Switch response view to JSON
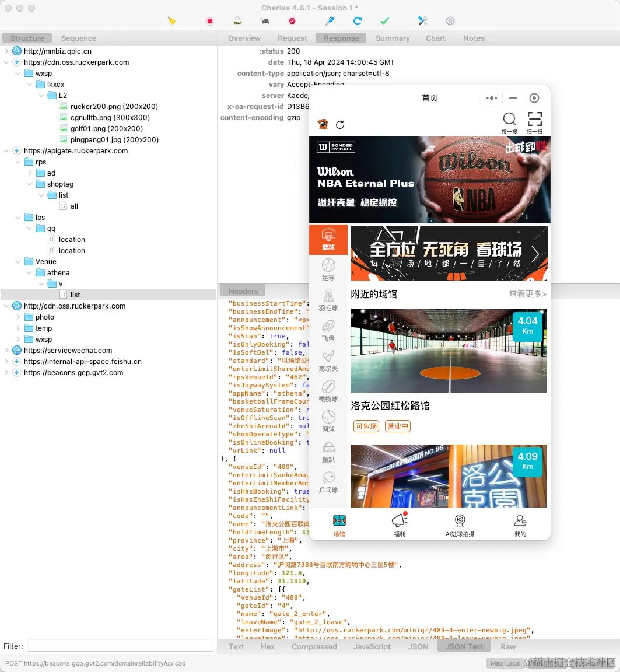 pyautogui.click(x=418, y=647)
